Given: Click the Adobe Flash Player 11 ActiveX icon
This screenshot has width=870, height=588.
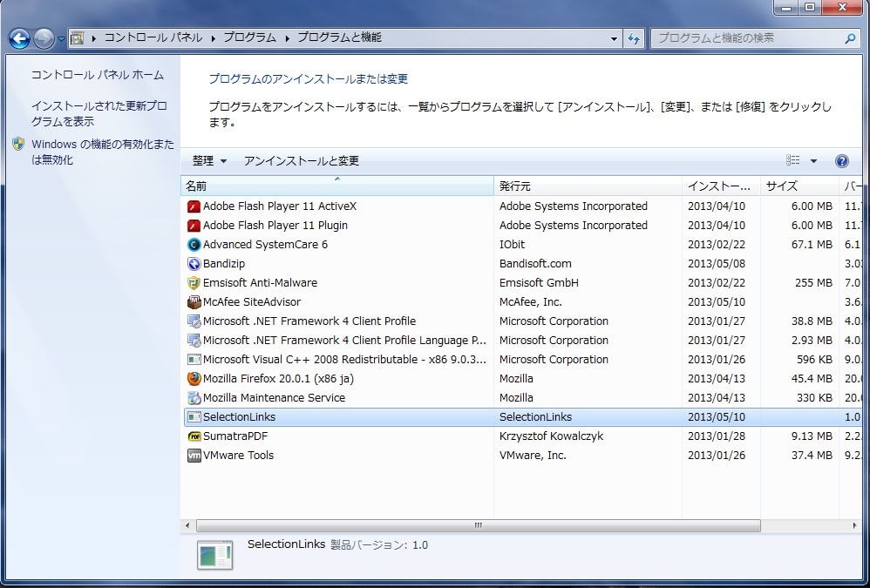Looking at the screenshot, I should [x=194, y=206].
